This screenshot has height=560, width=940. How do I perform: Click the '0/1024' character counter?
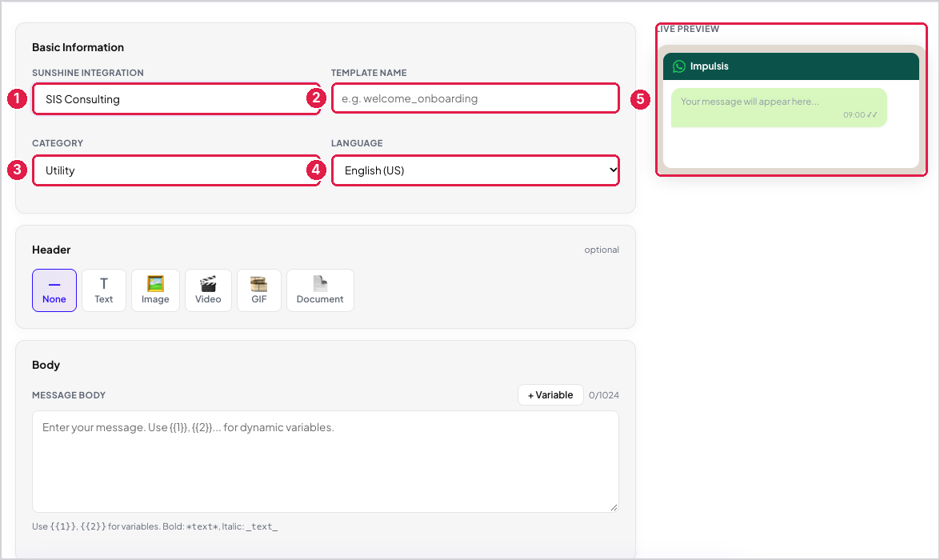click(x=604, y=395)
